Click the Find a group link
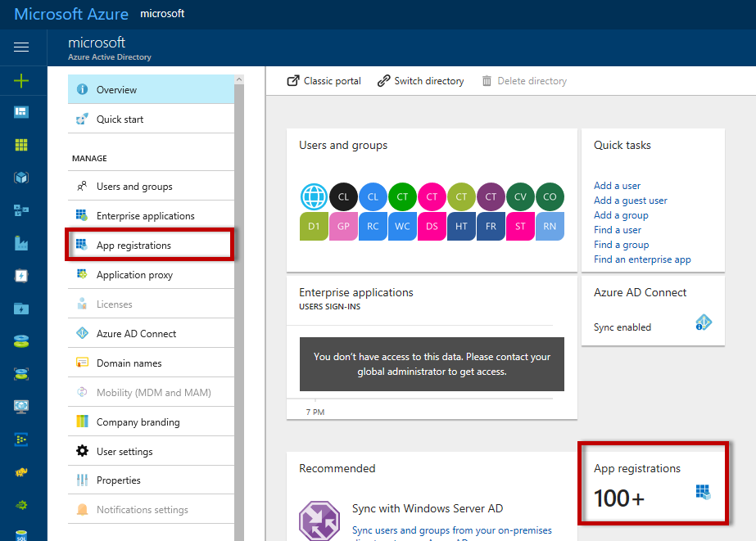Viewport: 756px width, 541px height. (x=621, y=245)
